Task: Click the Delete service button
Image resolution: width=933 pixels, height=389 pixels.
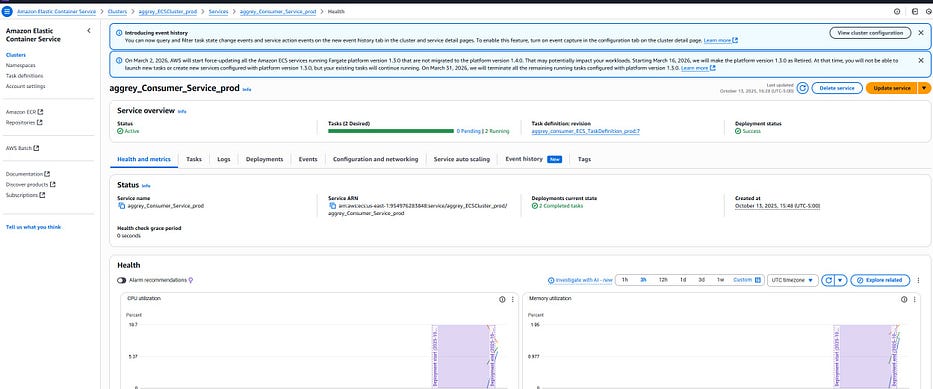Action: (837, 88)
